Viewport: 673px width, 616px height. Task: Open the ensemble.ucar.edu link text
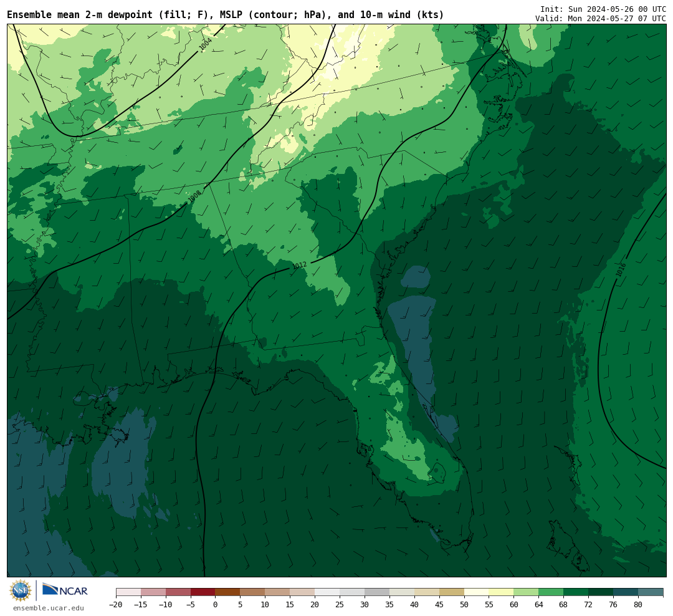(x=49, y=608)
